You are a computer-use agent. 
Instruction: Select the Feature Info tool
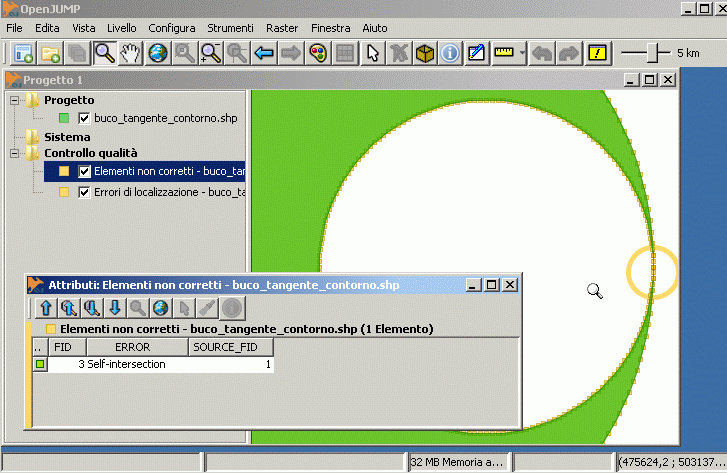point(450,53)
